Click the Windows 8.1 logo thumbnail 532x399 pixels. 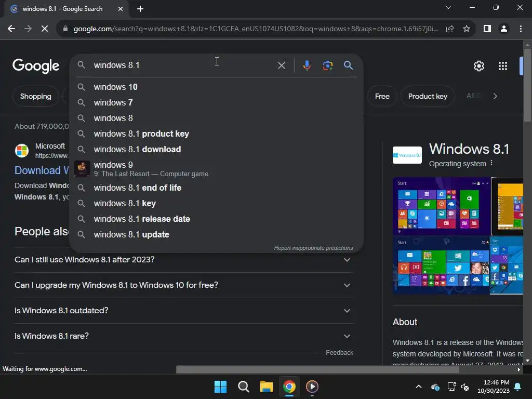tap(407, 155)
